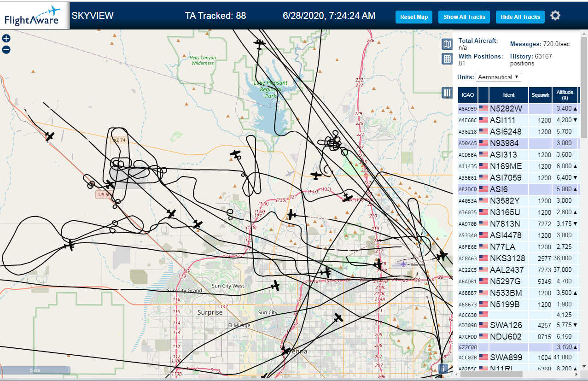
Task: Click the SKYVIEW header title
Action: 93,16
